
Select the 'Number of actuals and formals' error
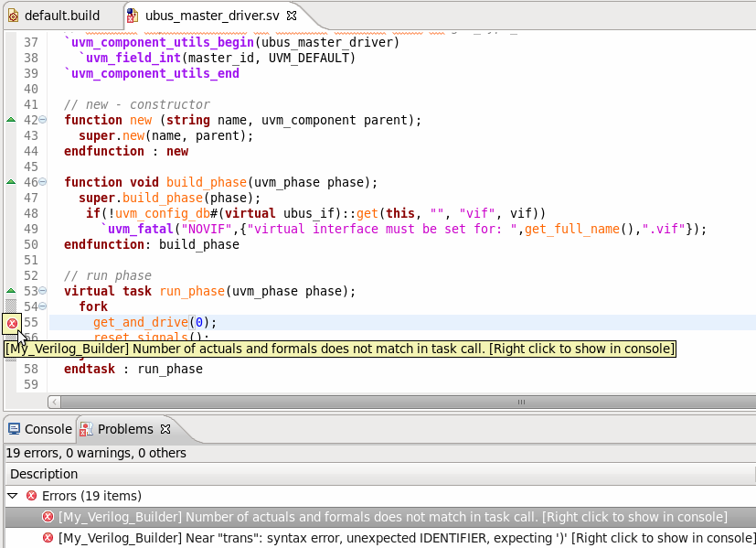(x=392, y=517)
